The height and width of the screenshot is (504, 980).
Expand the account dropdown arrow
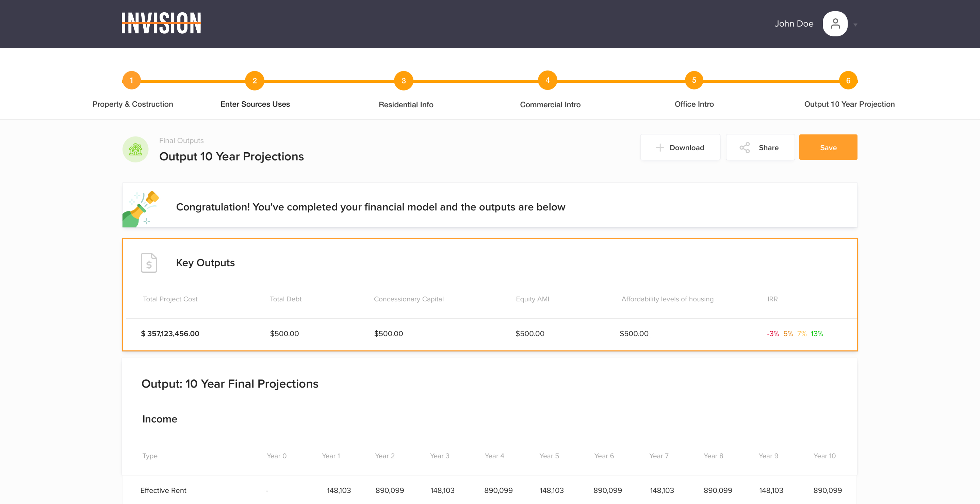[x=855, y=25]
